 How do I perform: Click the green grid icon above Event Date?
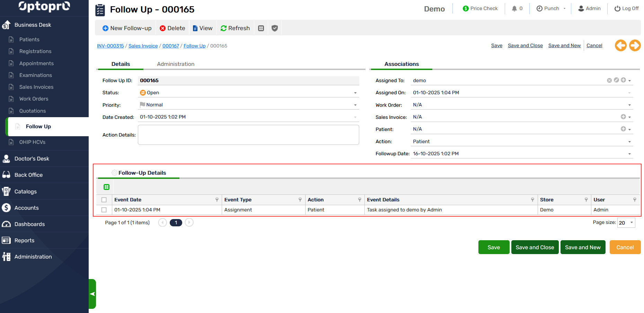coord(107,187)
